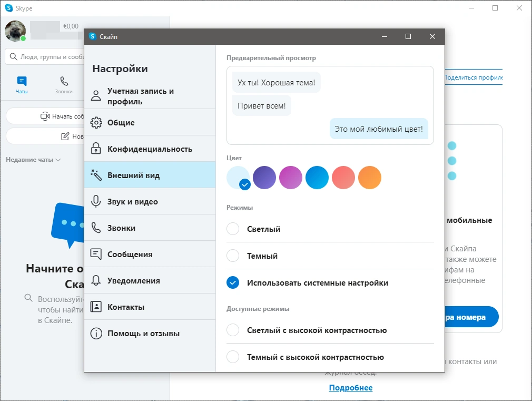This screenshot has height=401, width=532.
Task: Select the Темный mode radio button
Action: (x=233, y=256)
